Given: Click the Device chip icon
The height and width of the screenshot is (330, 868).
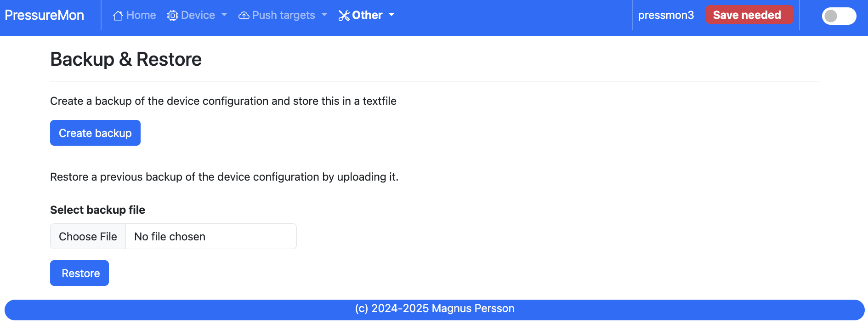Looking at the screenshot, I should tap(173, 16).
